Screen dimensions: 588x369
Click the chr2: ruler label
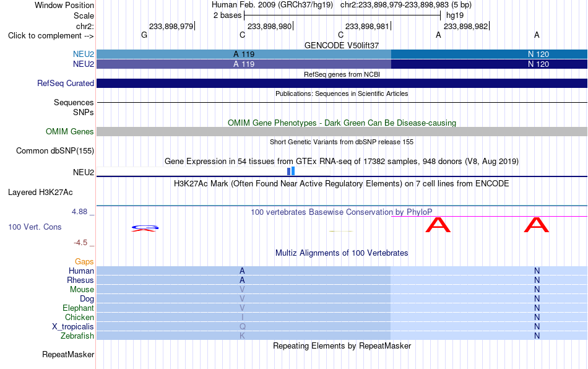click(85, 26)
